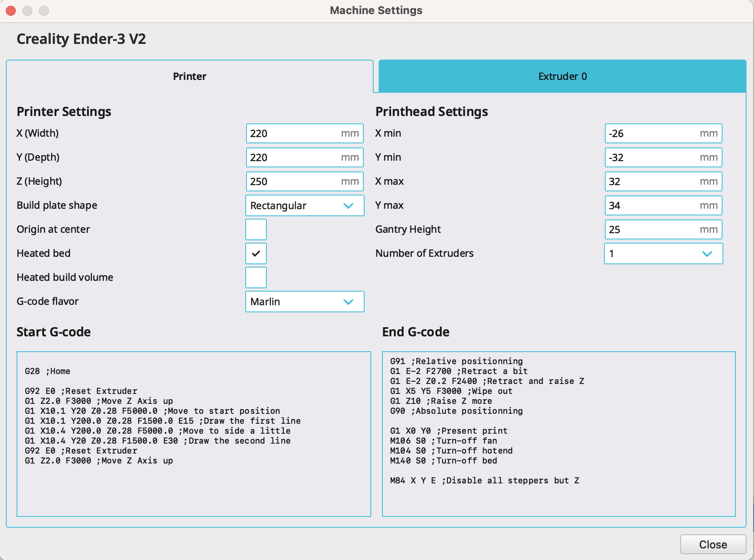Expand the Number of Extruders dropdown
754x560 pixels.
[x=663, y=253]
